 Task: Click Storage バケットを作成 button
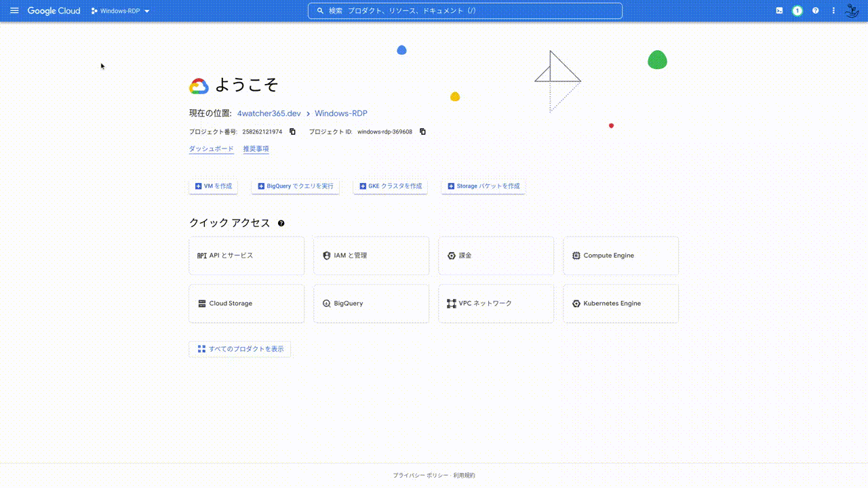pos(484,186)
